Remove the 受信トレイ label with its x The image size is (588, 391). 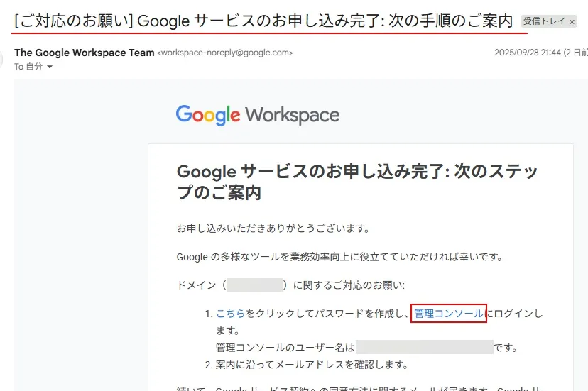pos(572,22)
